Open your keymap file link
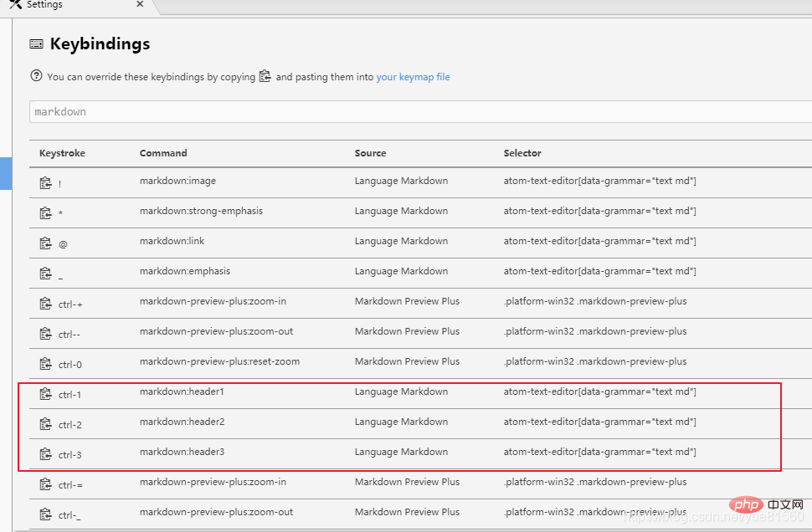The image size is (812, 532). [413, 77]
